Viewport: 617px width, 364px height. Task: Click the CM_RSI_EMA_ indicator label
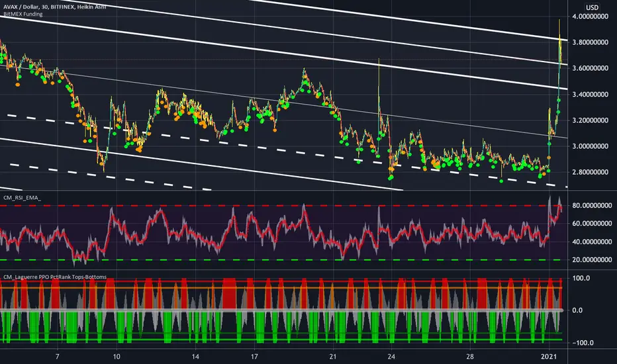pos(22,197)
